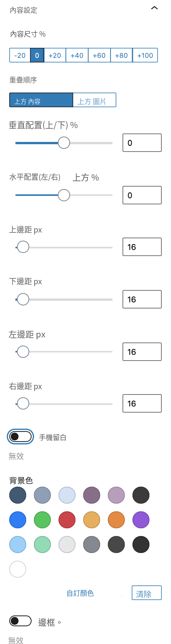
Task: Click the 上邊距 px value field
Action: tap(142, 247)
